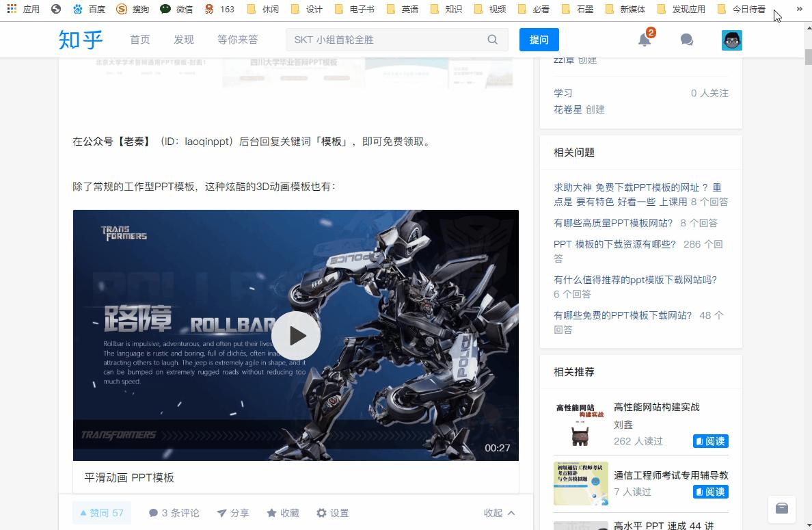This screenshot has width=812, height=530.
Task: Open the 163 bookmark
Action: click(x=219, y=9)
